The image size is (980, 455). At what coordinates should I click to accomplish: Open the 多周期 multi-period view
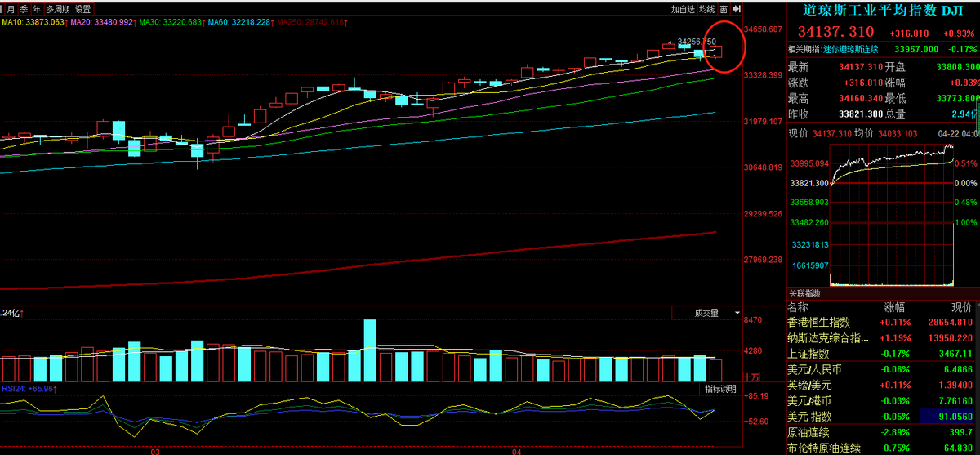tap(57, 9)
